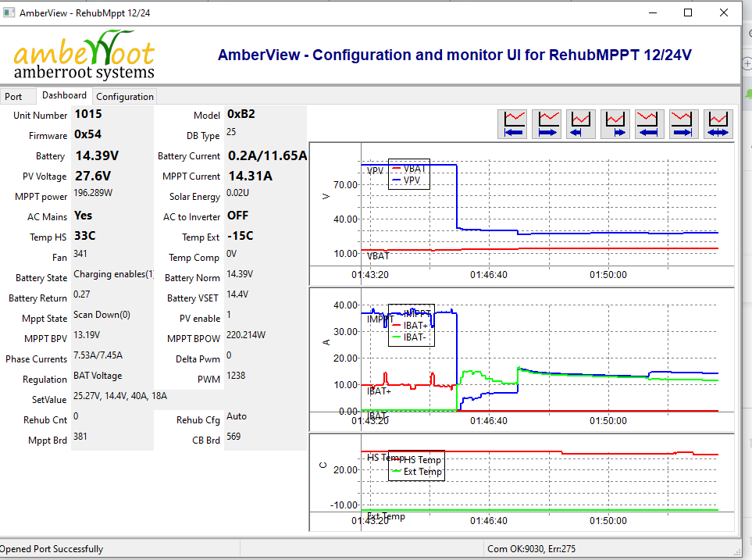Select the Dashboard tab
The height and width of the screenshot is (560, 752).
(x=64, y=95)
